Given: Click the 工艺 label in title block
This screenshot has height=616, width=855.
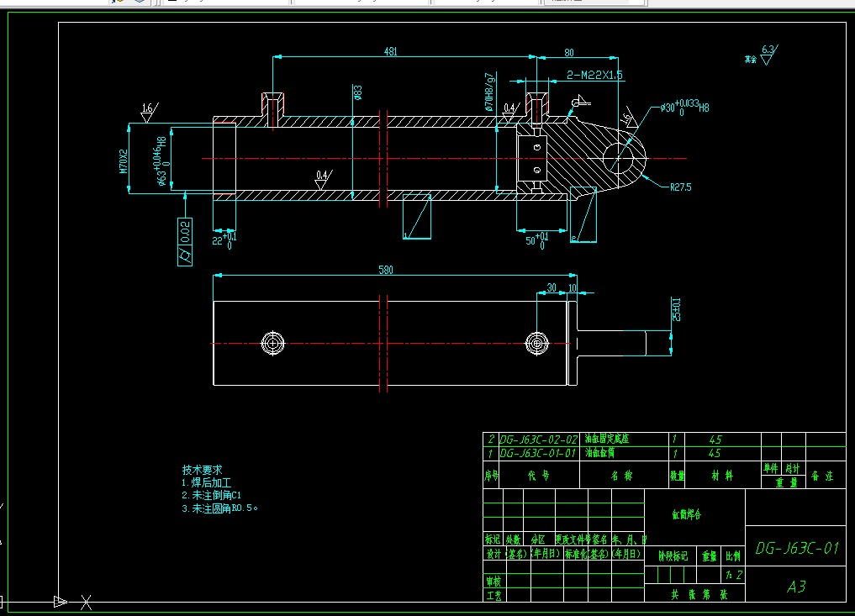Looking at the screenshot, I should [493, 595].
